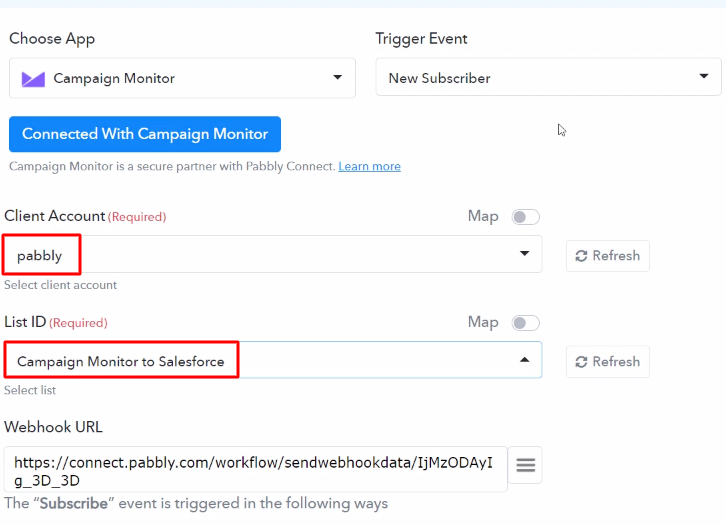Click the 'Select client account' hint text
The image size is (726, 525).
coord(61,285)
